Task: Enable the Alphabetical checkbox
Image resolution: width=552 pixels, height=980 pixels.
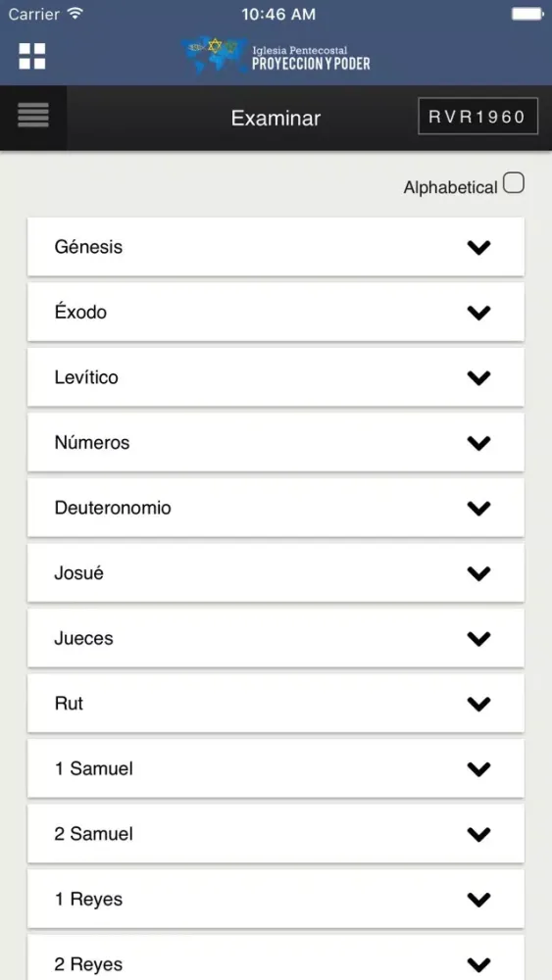Action: click(513, 184)
